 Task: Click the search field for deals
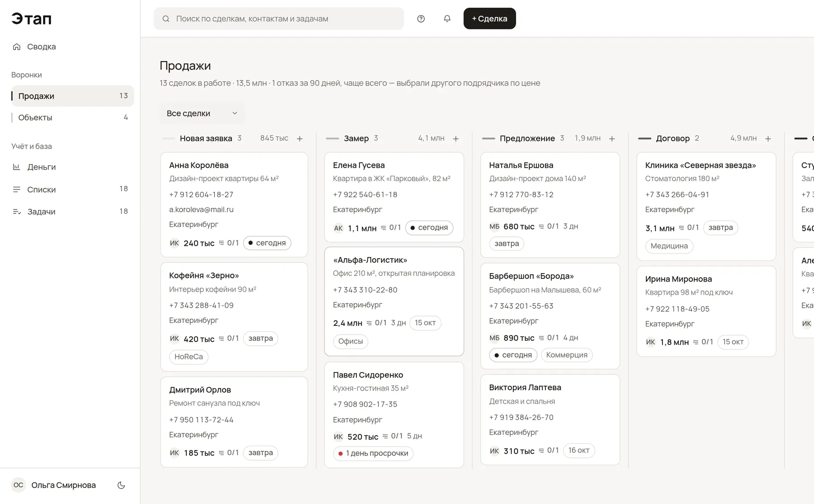pyautogui.click(x=279, y=19)
